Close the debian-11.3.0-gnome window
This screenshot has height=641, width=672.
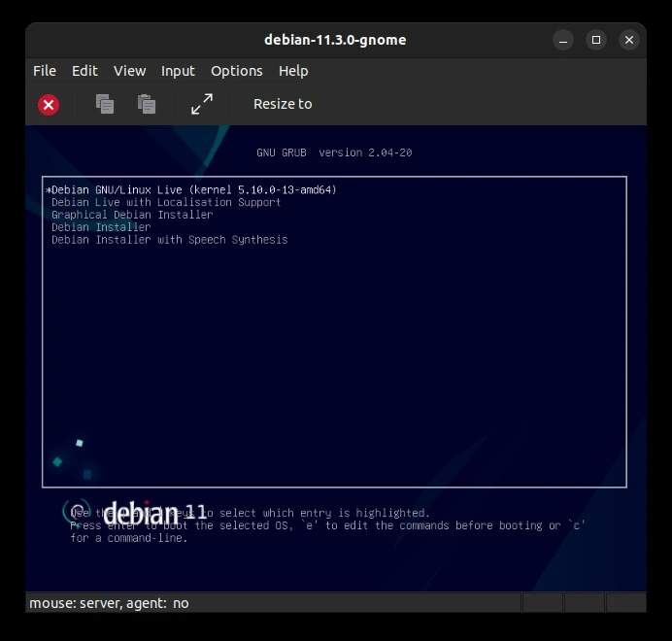629,40
